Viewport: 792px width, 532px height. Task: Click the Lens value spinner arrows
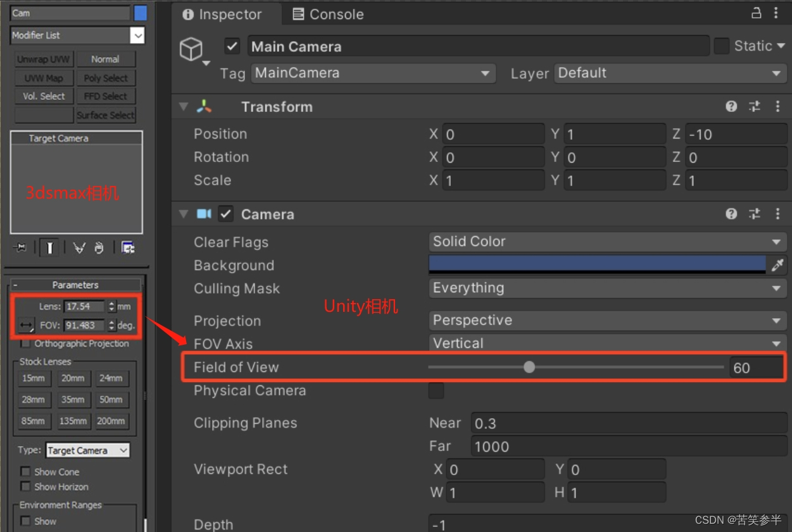[x=112, y=306]
